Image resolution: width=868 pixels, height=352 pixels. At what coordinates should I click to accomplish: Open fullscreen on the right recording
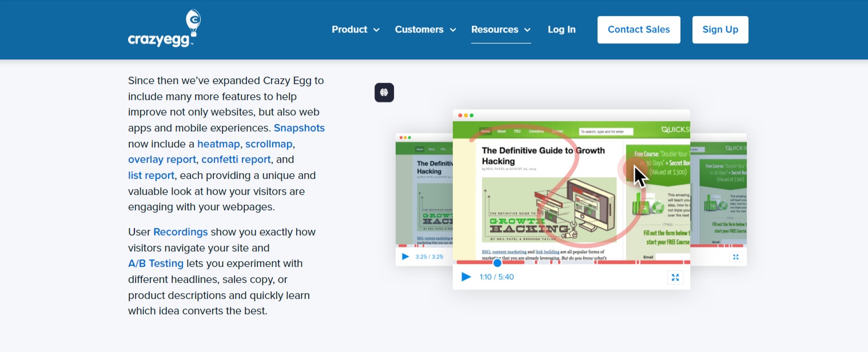tap(736, 257)
